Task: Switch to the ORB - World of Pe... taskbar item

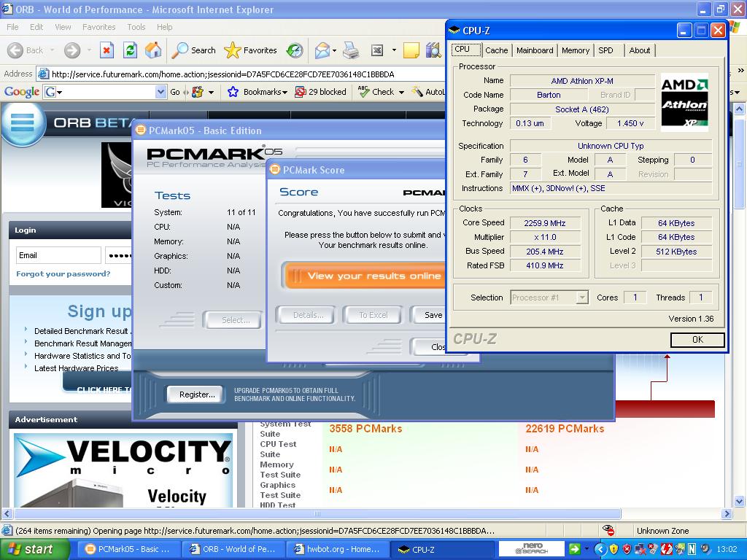Action: (x=233, y=549)
